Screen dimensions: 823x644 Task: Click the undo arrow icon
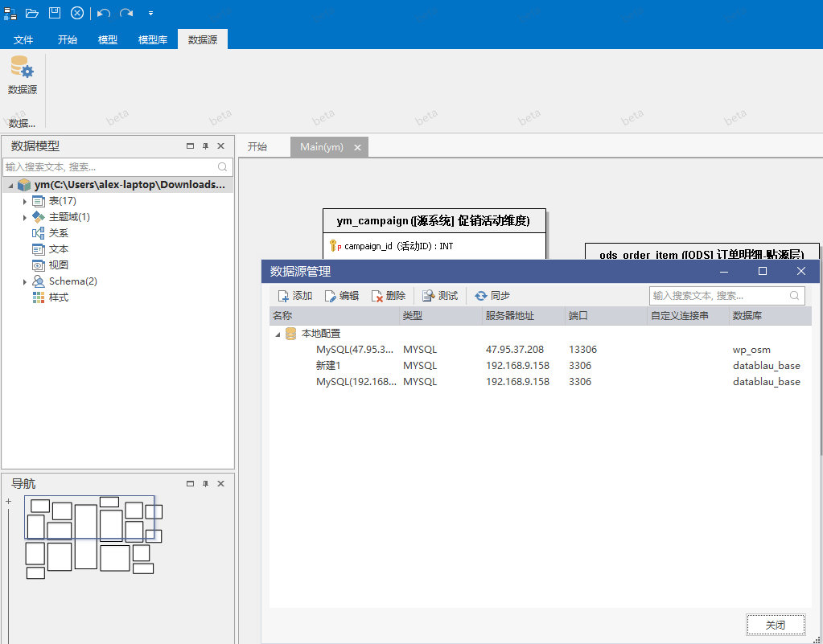point(104,13)
